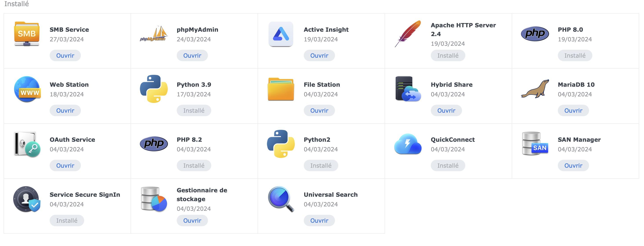Click the Active Insight icon
Viewport: 644px width, 246px height.
click(x=281, y=34)
